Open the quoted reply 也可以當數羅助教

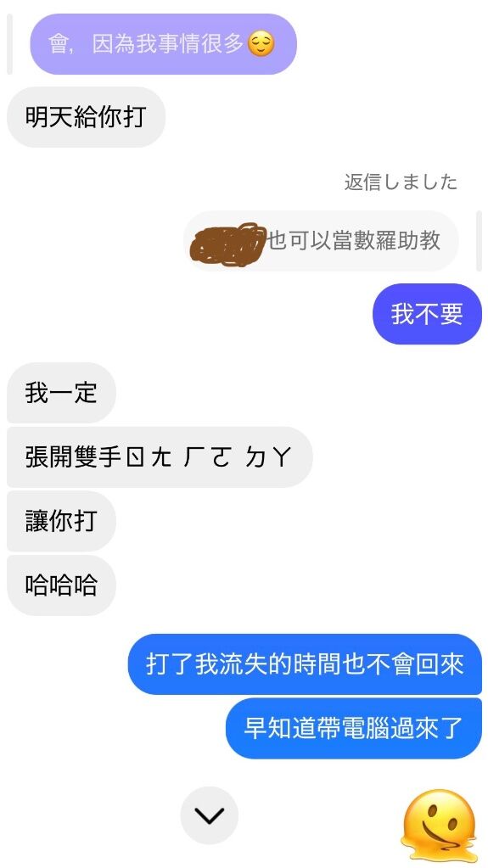322,241
